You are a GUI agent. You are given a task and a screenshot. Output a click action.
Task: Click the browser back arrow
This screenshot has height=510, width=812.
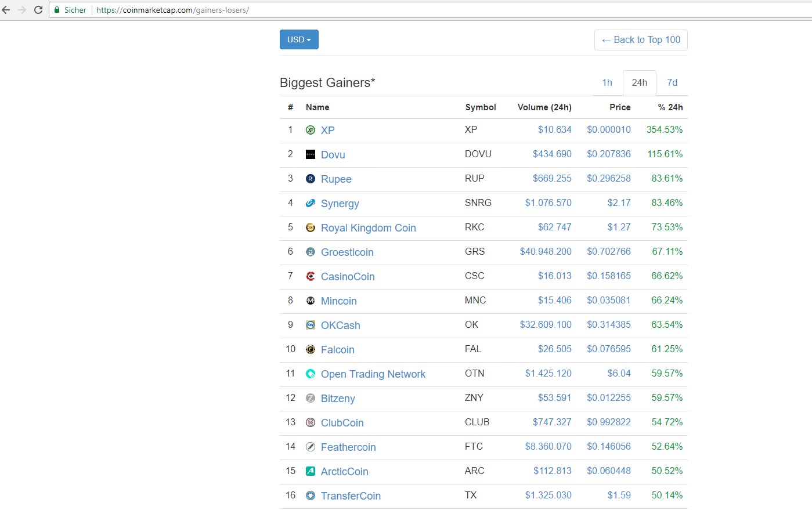[x=6, y=10]
